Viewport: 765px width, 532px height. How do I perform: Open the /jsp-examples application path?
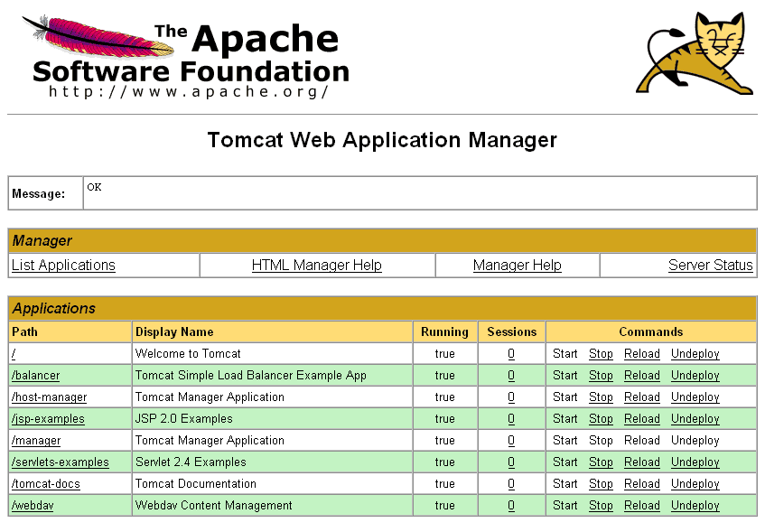click(x=48, y=419)
